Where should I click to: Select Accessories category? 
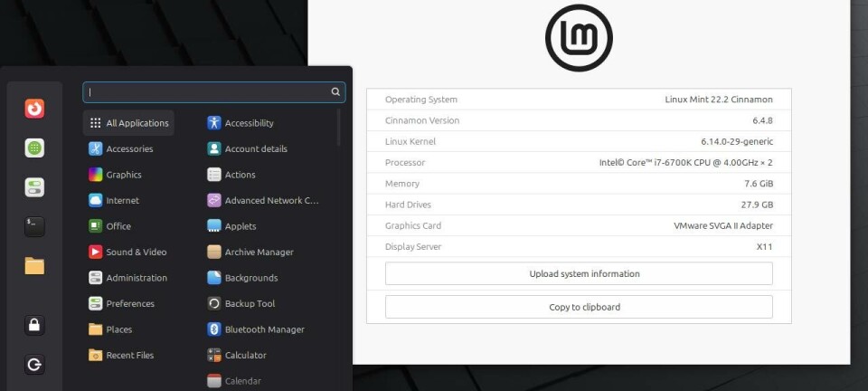[120, 149]
